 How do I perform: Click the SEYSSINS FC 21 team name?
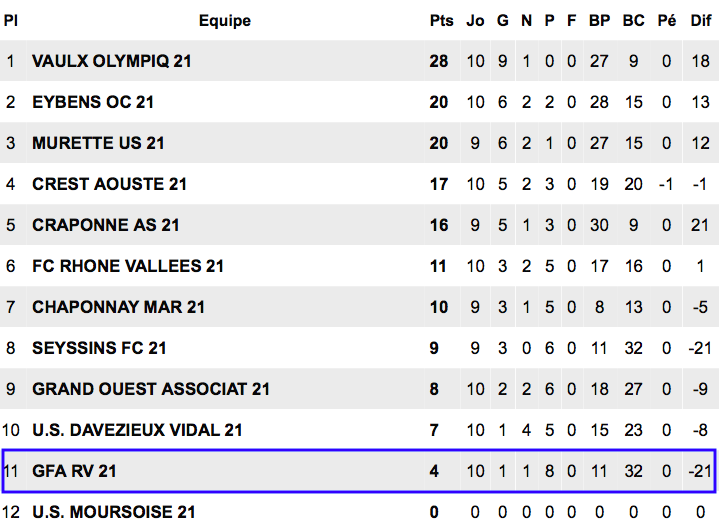(x=99, y=348)
